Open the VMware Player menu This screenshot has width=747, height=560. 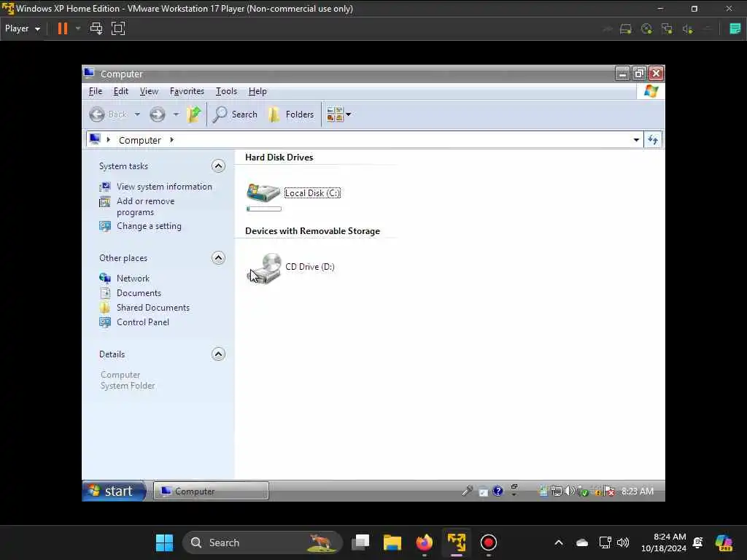coord(23,28)
